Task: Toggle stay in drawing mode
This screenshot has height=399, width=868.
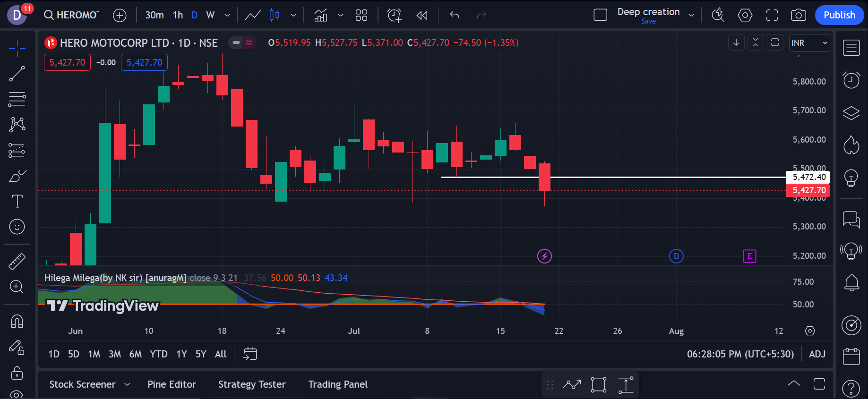Action: click(x=17, y=348)
